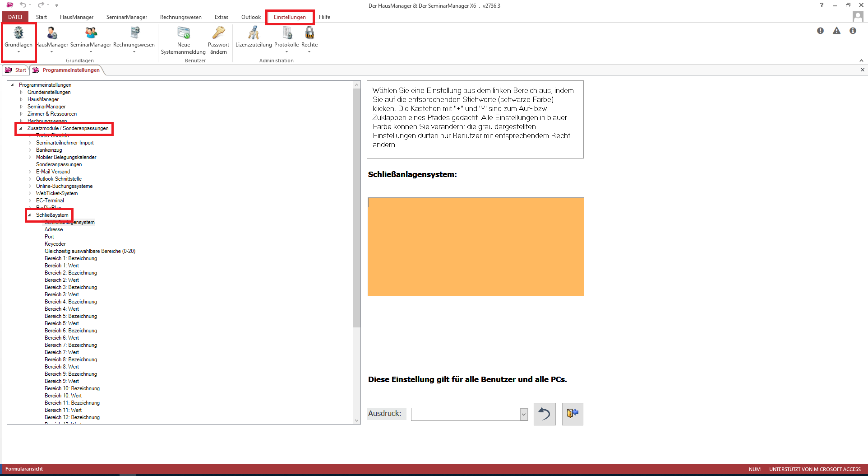Click the Passwort ändern key icon
Image resolution: width=868 pixels, height=476 pixels.
pyautogui.click(x=219, y=33)
